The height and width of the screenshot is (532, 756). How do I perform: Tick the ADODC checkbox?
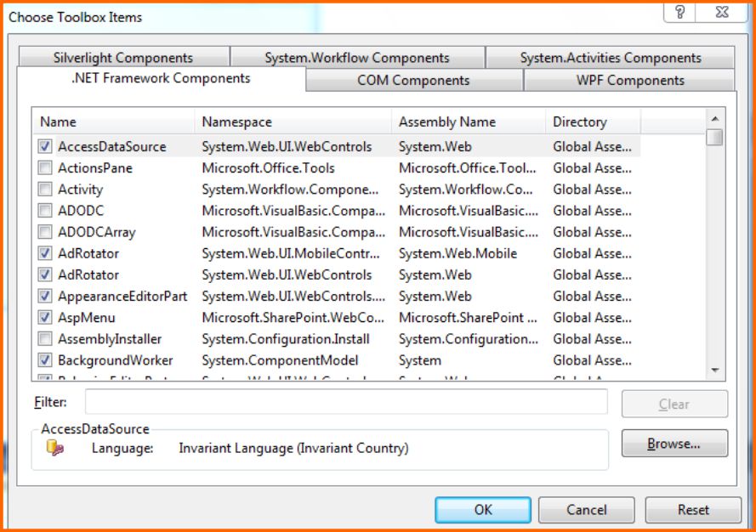[x=45, y=211]
